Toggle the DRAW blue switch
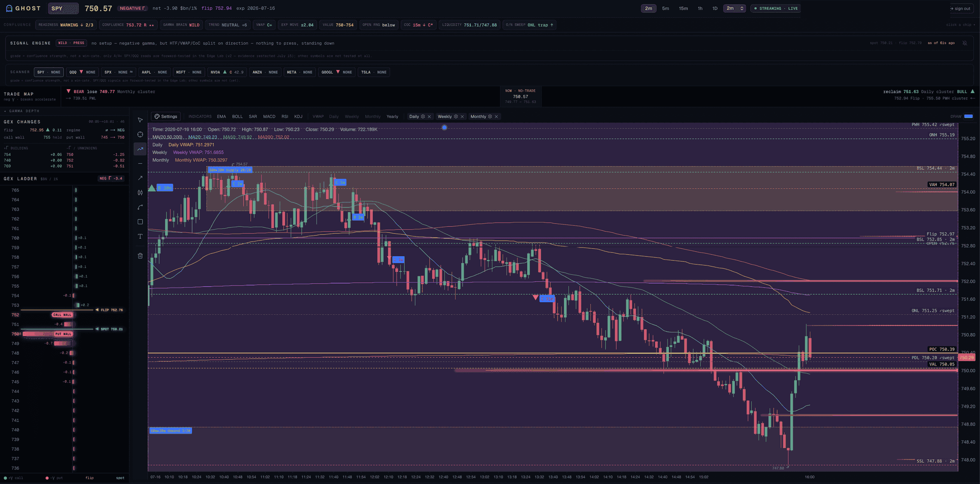The height and width of the screenshot is (484, 980). 968,117
